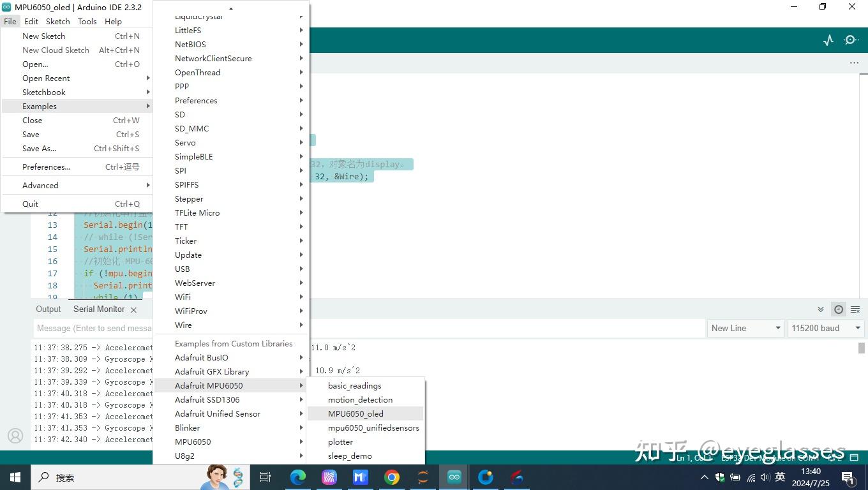Launch Microsoft Edge from taskbar
The width and height of the screenshot is (868, 490).
pos(298,477)
